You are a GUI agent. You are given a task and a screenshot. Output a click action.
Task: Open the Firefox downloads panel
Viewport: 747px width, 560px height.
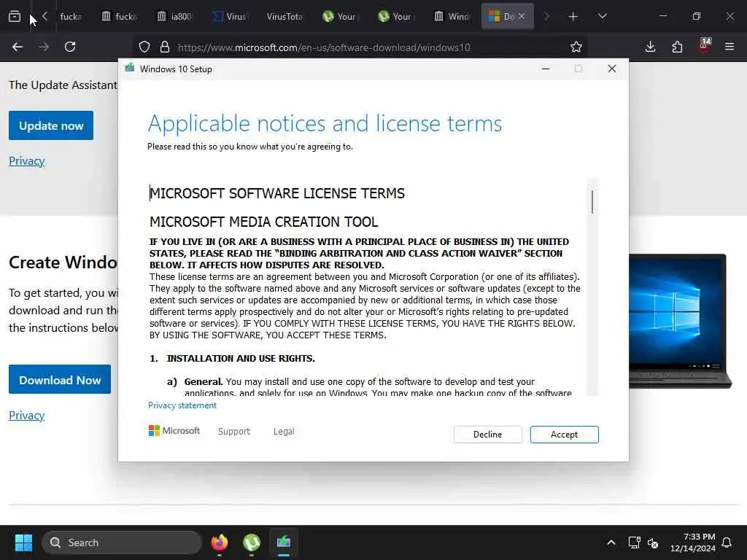pos(650,47)
